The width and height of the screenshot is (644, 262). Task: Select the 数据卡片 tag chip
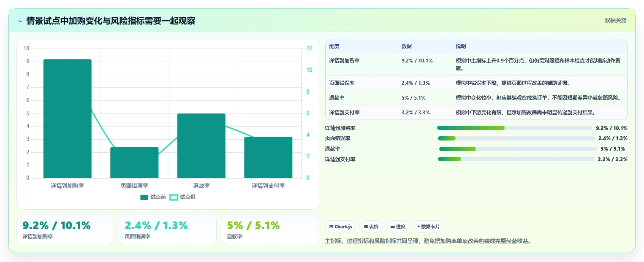tap(428, 227)
